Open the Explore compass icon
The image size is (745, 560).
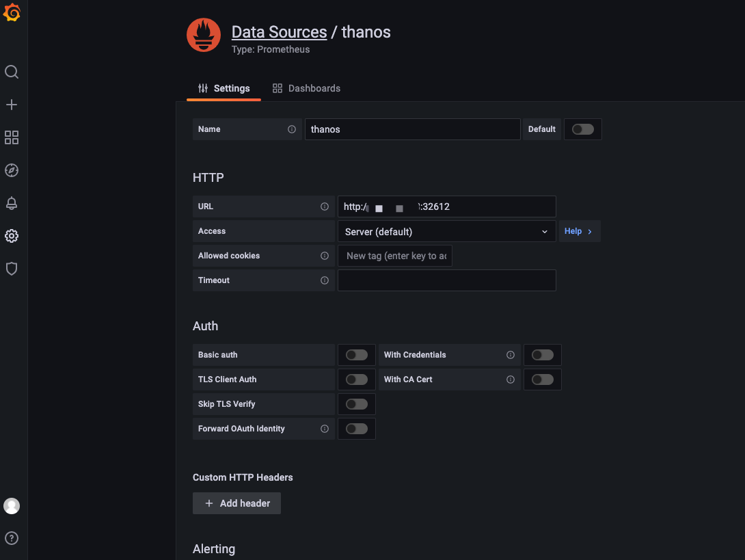[12, 170]
